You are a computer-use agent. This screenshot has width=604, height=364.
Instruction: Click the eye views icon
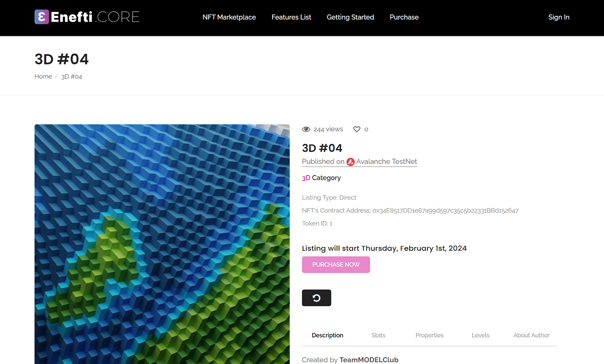coord(306,129)
